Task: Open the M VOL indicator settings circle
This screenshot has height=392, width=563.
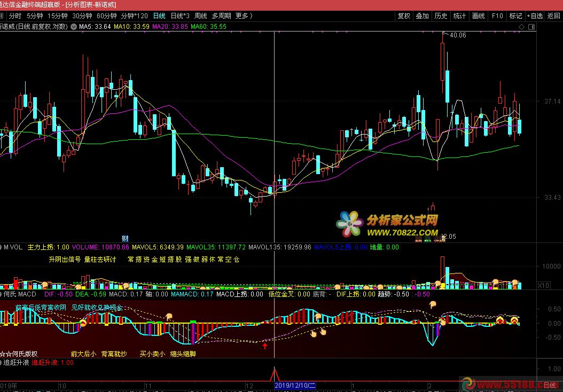Action: (2, 247)
